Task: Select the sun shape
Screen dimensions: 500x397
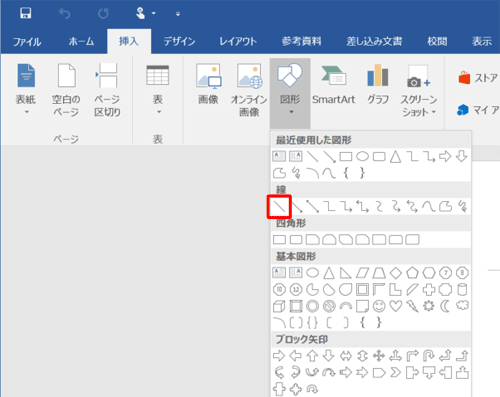Action: click(x=429, y=306)
